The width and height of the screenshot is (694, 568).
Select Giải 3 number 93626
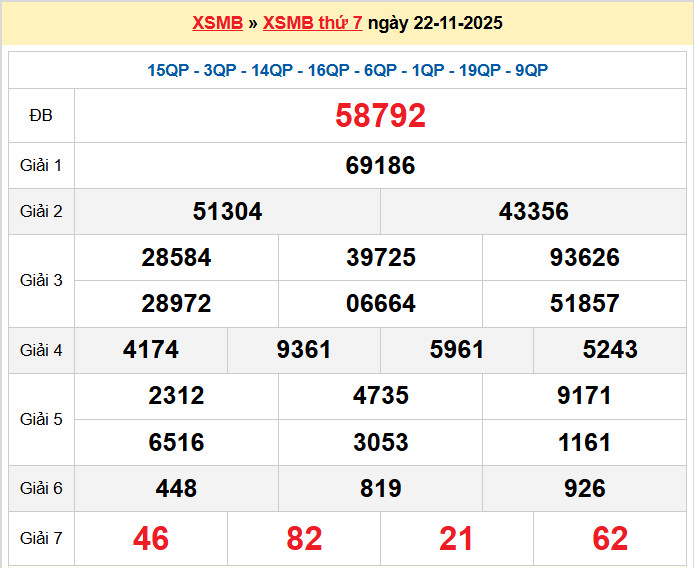pos(584,257)
